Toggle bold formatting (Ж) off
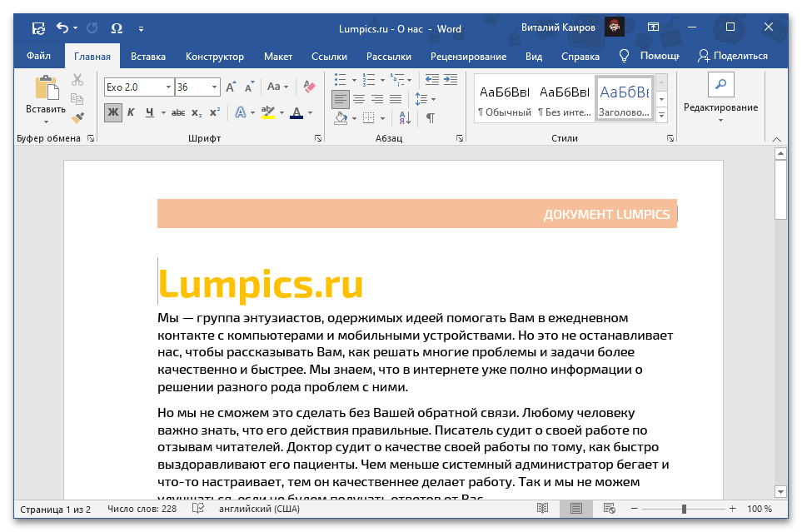This screenshot has height=532, width=802. click(113, 112)
